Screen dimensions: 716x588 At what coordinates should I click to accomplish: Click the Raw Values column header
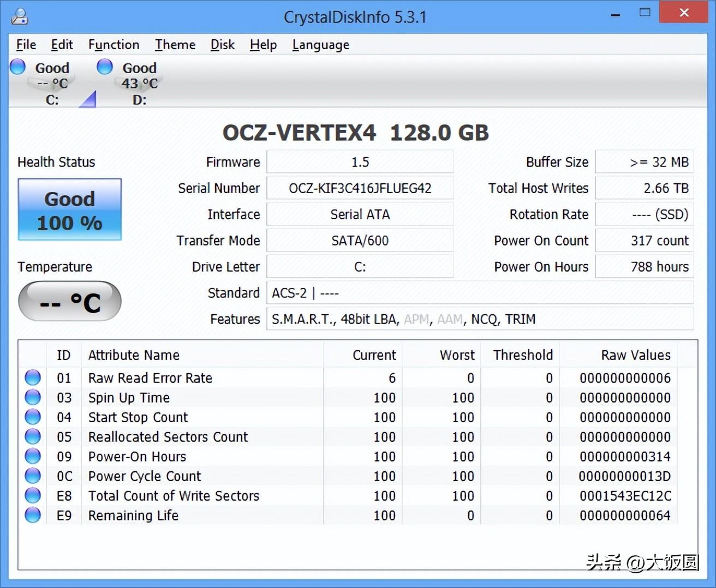pos(635,355)
